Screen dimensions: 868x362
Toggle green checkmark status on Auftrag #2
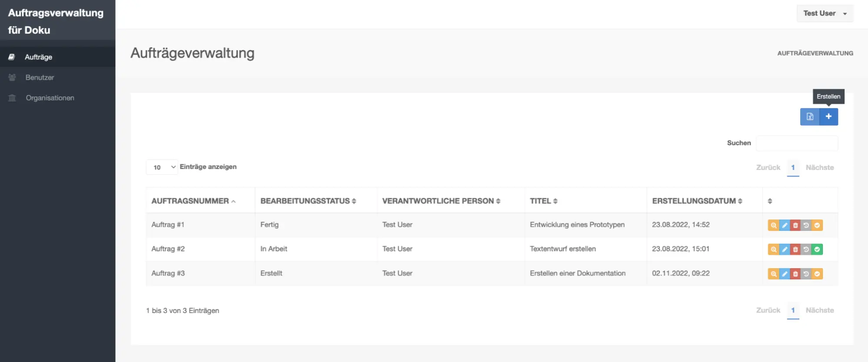click(817, 250)
